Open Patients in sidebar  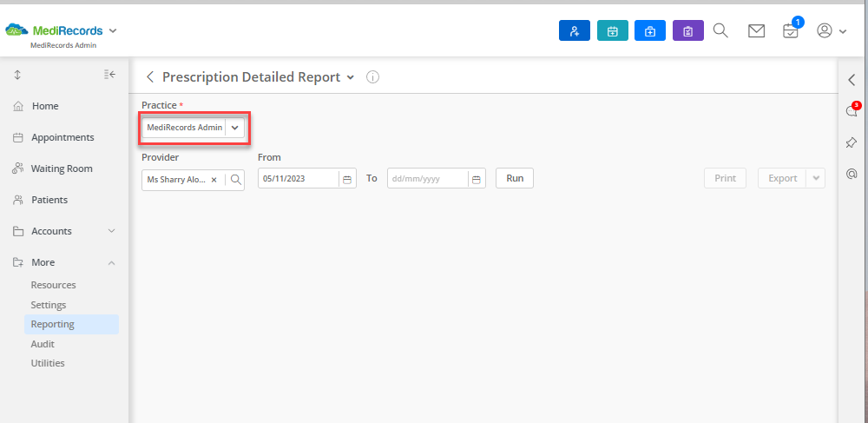49,200
